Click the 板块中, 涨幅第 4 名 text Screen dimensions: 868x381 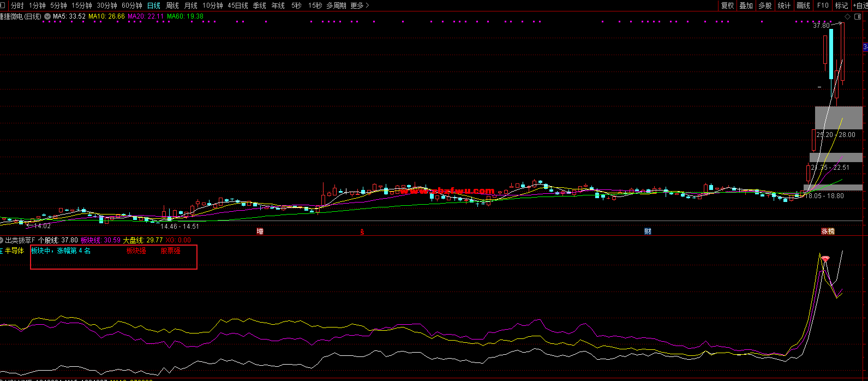click(x=61, y=251)
